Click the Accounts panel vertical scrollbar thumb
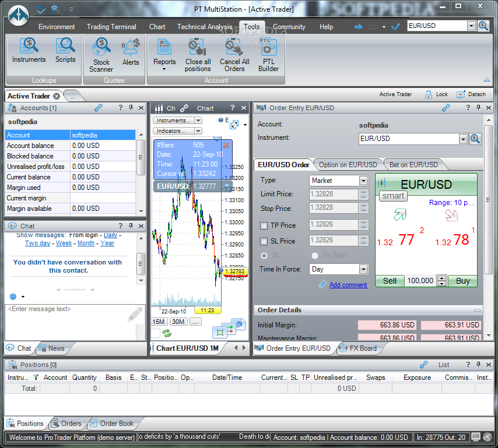This screenshot has height=448, width=498. pos(141,157)
